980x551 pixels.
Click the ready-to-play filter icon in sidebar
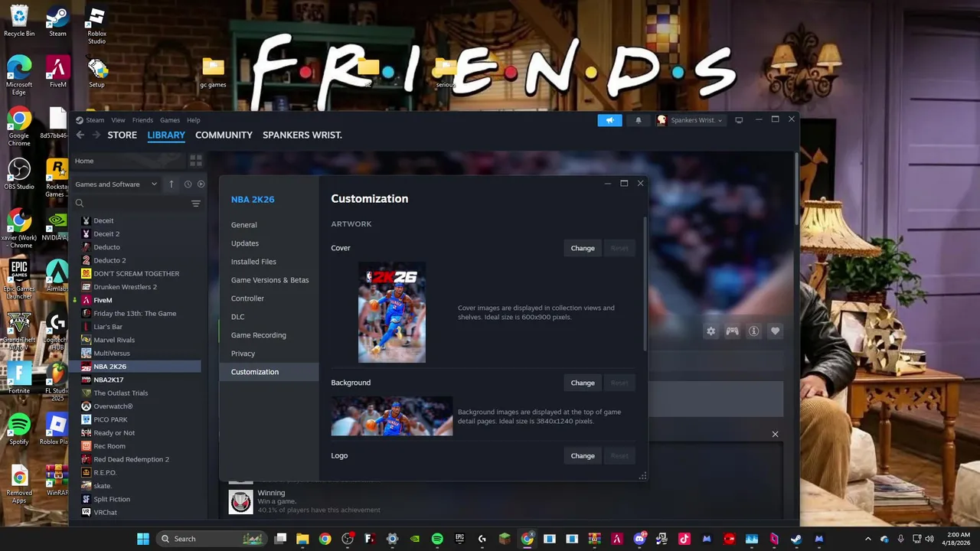click(201, 184)
